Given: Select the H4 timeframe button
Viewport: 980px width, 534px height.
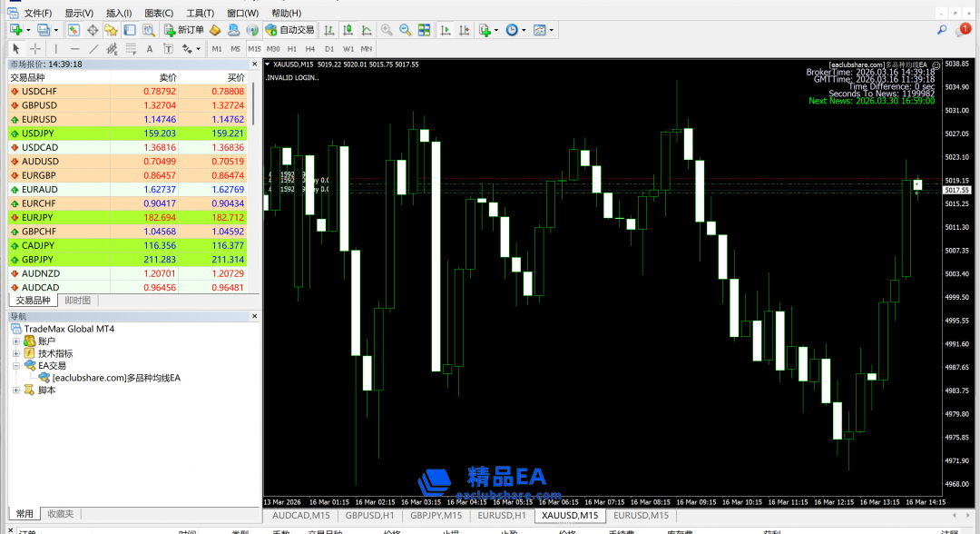Looking at the screenshot, I should point(310,48).
